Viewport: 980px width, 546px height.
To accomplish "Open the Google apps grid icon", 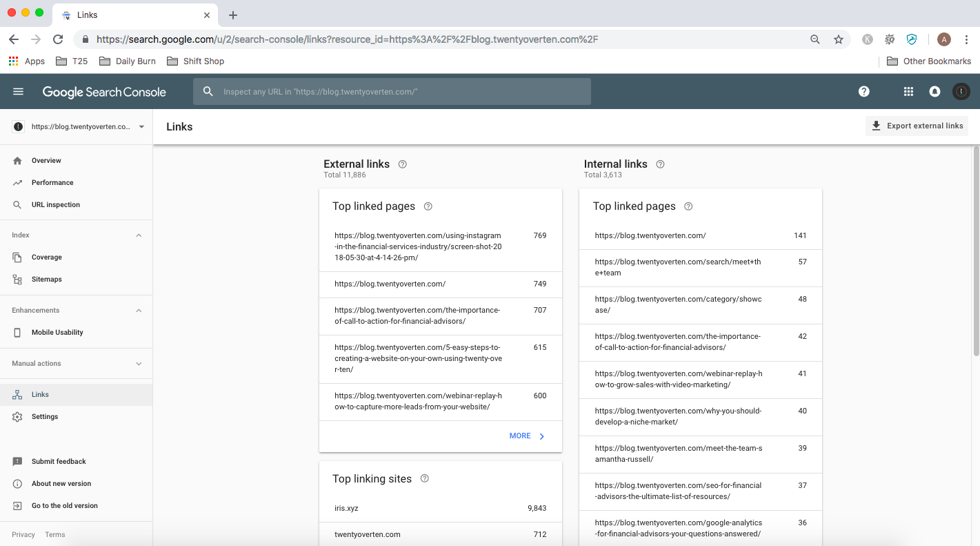I will [x=908, y=92].
